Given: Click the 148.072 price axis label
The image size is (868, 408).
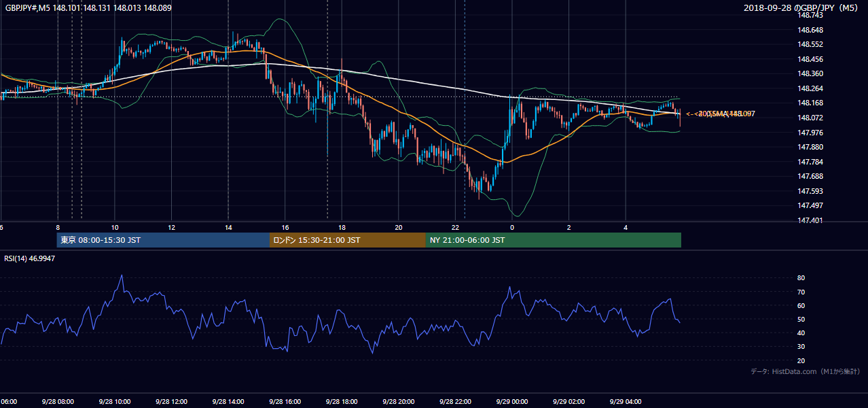Looking at the screenshot, I should (x=810, y=118).
